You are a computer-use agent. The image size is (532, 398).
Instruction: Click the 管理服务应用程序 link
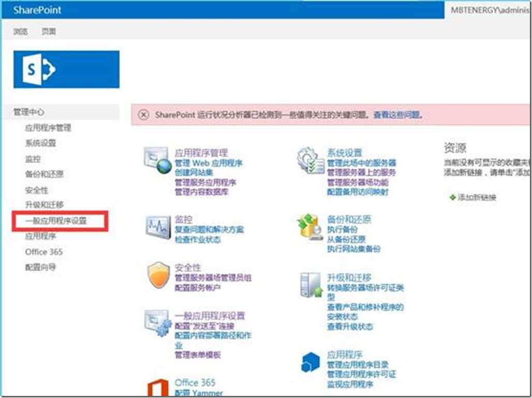(205, 182)
